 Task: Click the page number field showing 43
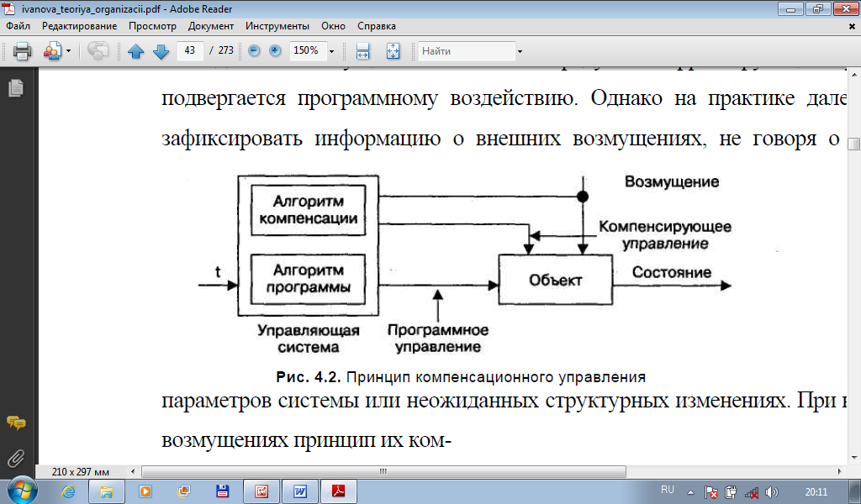[x=191, y=50]
